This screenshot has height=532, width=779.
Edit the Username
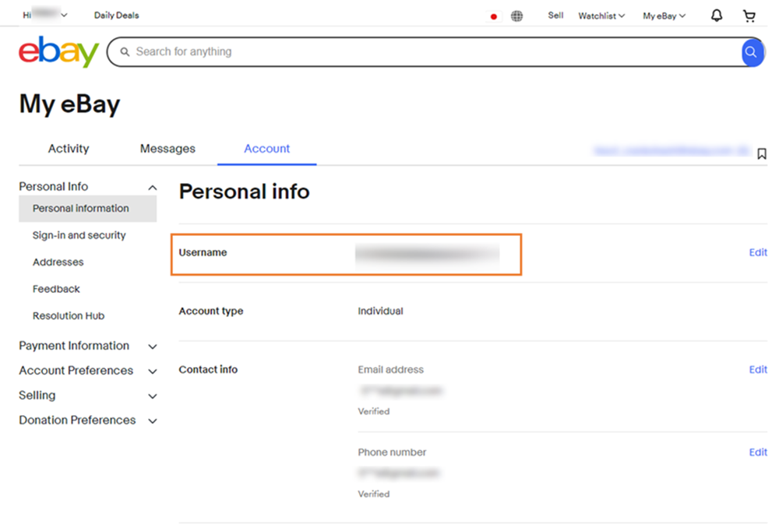coord(758,252)
